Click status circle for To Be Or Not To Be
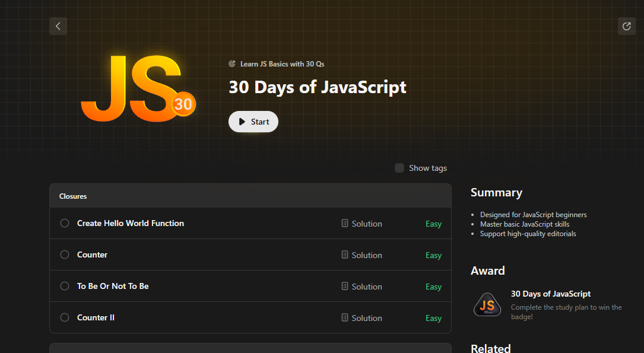Viewport: 644px width, 353px height. point(65,286)
